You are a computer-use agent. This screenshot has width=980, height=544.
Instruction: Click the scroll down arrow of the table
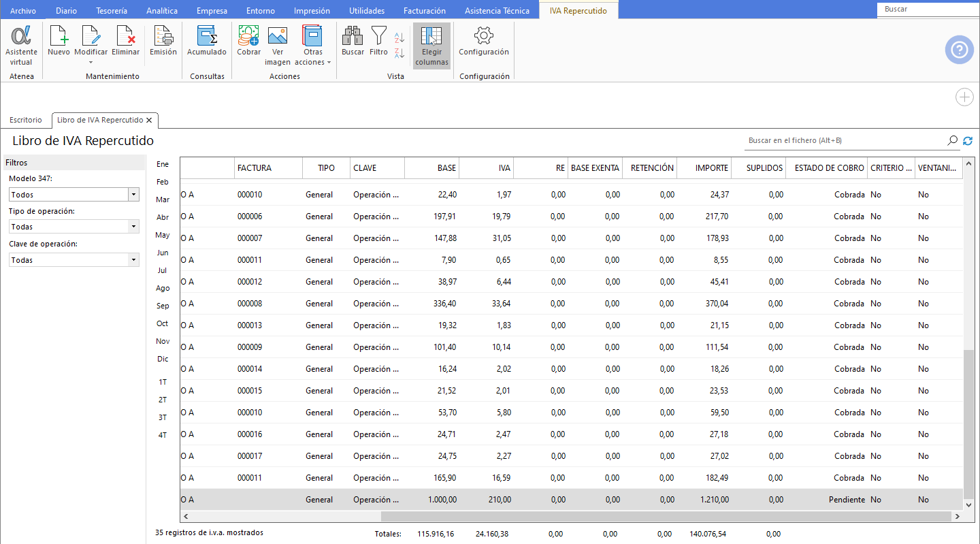969,505
